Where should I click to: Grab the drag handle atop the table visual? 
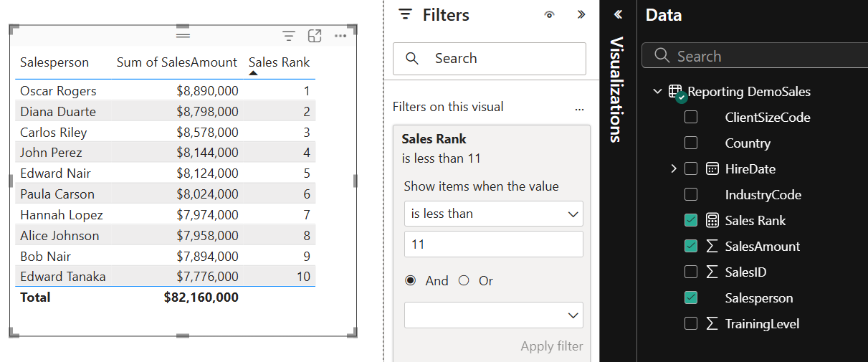(183, 34)
